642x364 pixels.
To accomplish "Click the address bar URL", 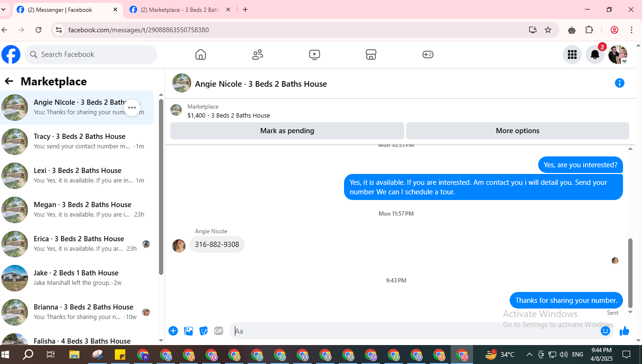I will click(x=139, y=30).
